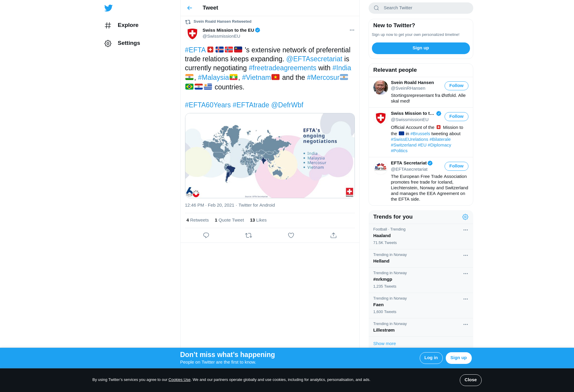Click the Twitter bird logo
Viewport: 574px width, 392px height.
[108, 8]
